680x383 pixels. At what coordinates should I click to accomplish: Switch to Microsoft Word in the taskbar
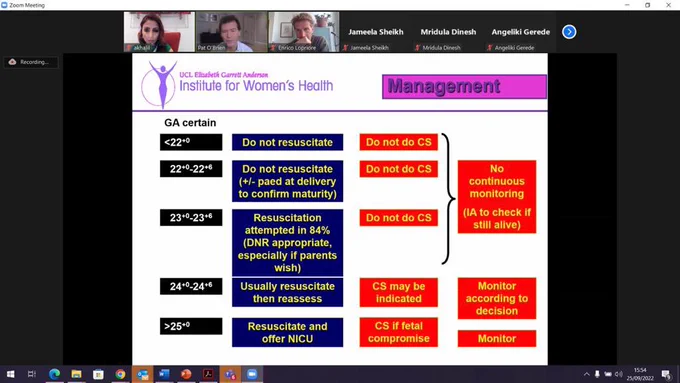pyautogui.click(x=164, y=374)
